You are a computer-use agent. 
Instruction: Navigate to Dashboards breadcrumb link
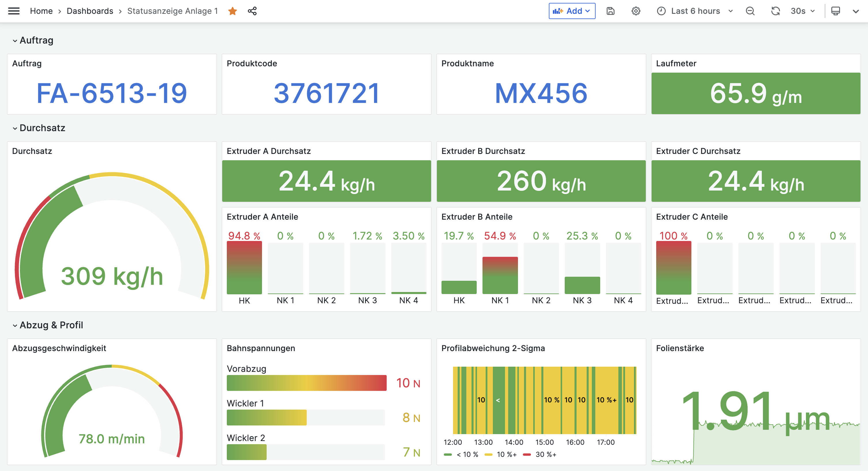90,11
